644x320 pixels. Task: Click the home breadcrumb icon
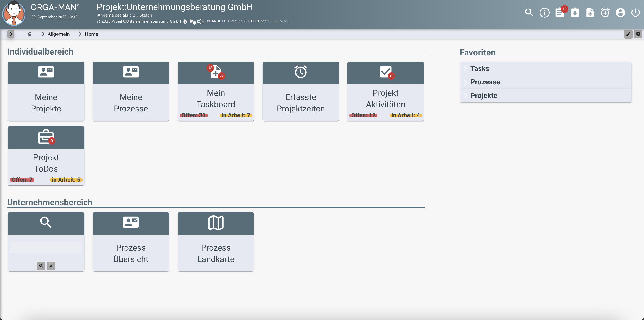point(30,34)
